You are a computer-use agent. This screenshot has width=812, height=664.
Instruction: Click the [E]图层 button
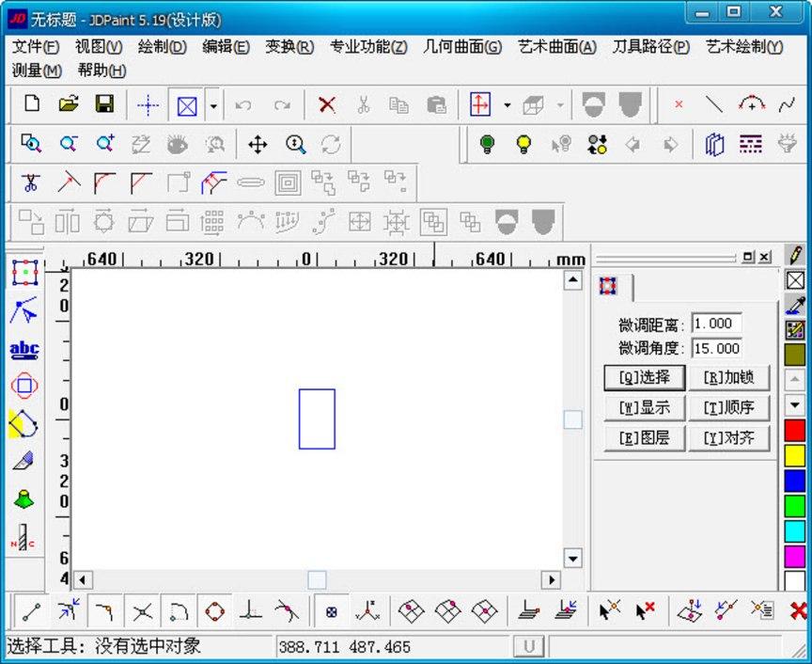click(643, 437)
